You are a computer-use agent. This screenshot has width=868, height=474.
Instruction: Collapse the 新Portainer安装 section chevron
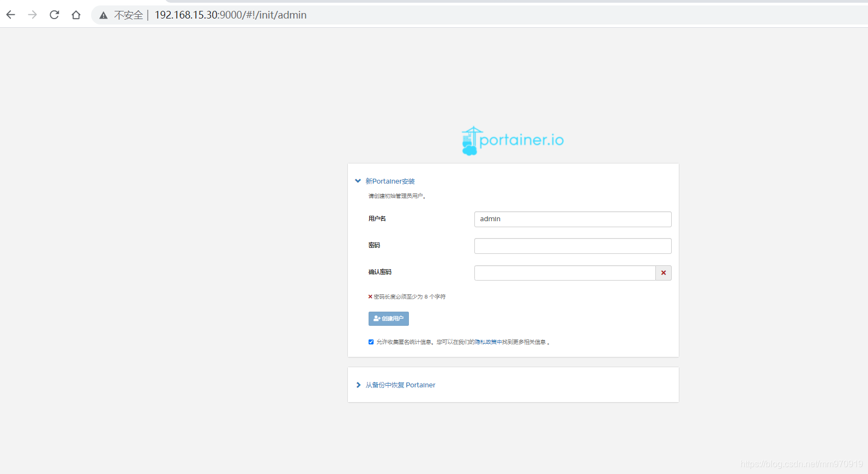click(x=358, y=181)
